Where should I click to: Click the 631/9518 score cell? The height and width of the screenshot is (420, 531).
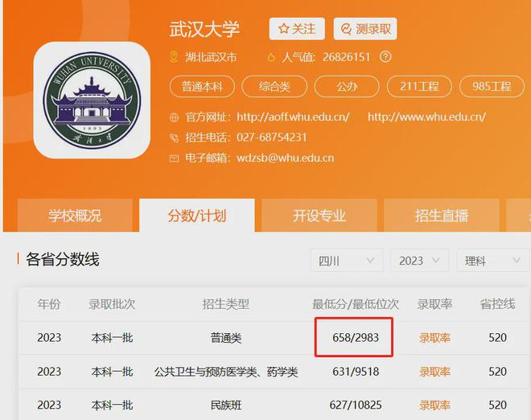coord(356,372)
